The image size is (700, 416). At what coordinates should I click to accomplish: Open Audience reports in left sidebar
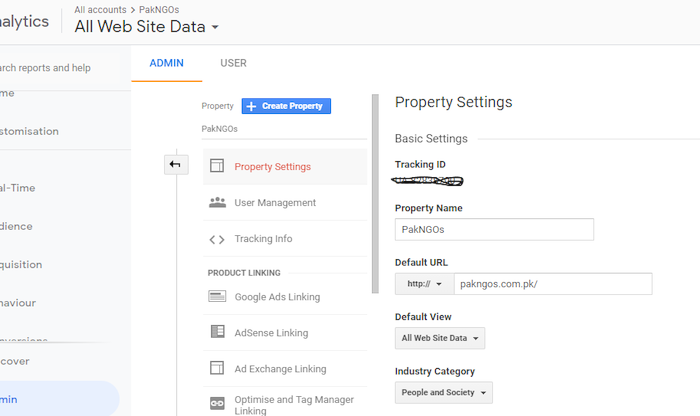point(16,226)
